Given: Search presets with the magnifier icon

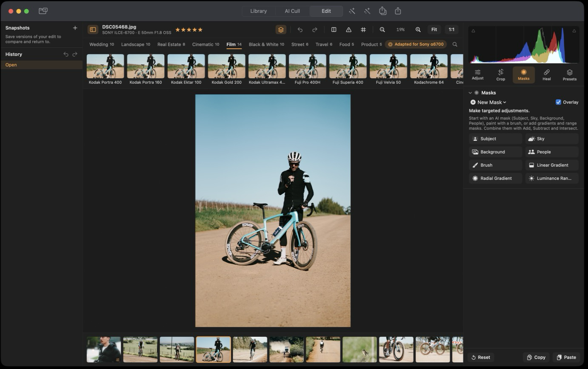Looking at the screenshot, I should [x=455, y=44].
